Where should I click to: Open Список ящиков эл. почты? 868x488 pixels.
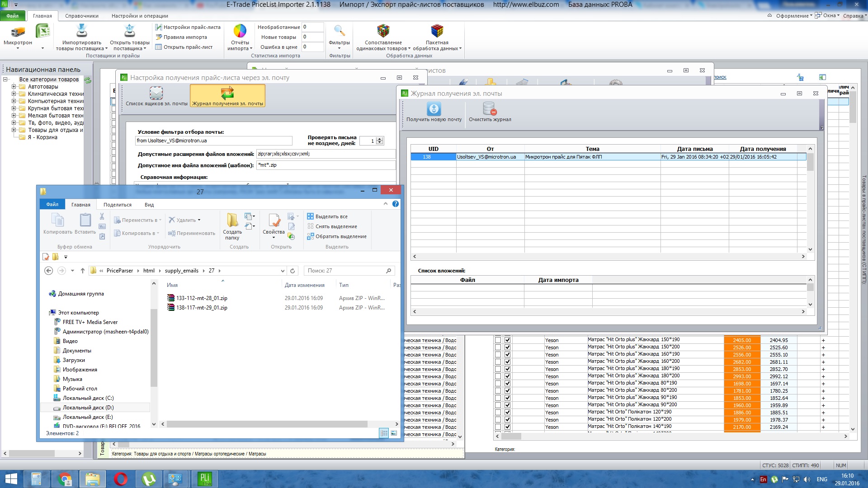point(156,96)
